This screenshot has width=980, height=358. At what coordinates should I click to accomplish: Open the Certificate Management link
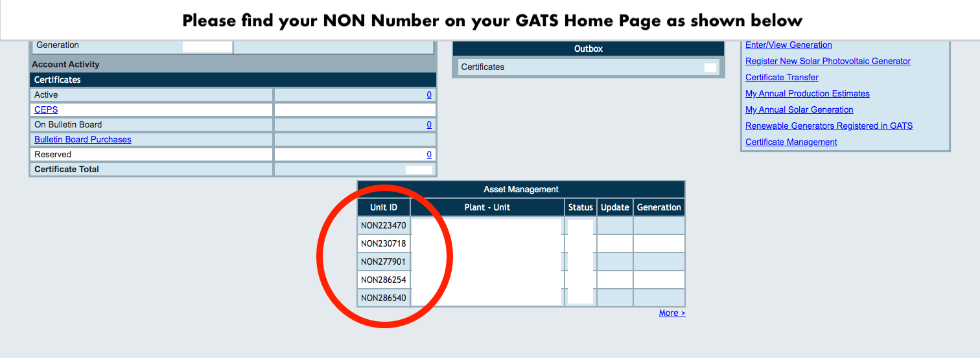tap(791, 142)
